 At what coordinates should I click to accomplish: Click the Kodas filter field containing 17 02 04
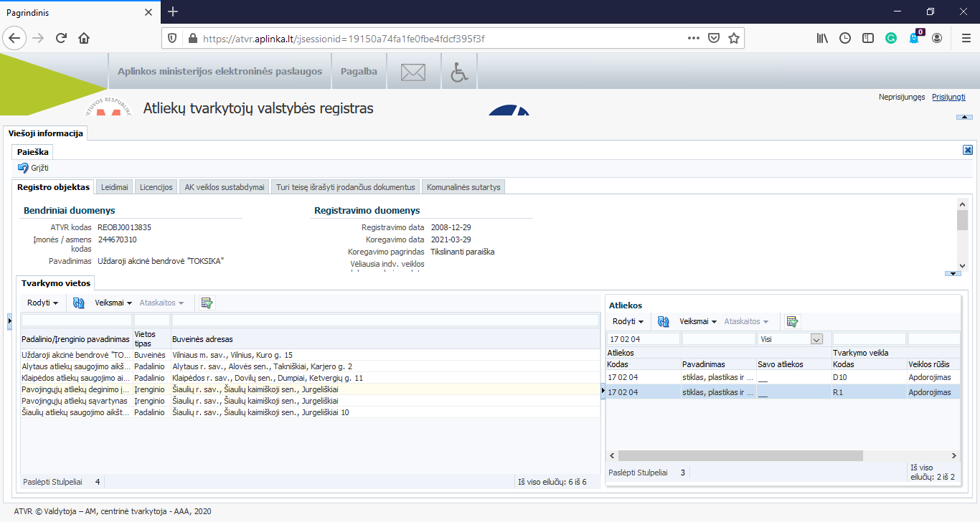coord(643,339)
